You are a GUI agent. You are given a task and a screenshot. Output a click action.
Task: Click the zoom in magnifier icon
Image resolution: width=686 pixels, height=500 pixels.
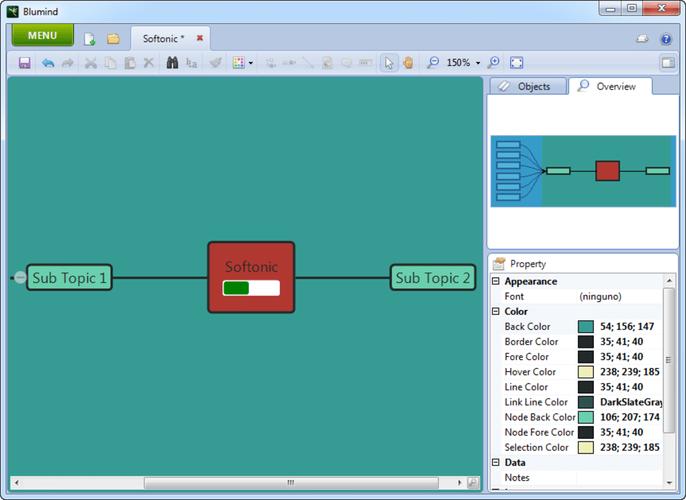[494, 63]
